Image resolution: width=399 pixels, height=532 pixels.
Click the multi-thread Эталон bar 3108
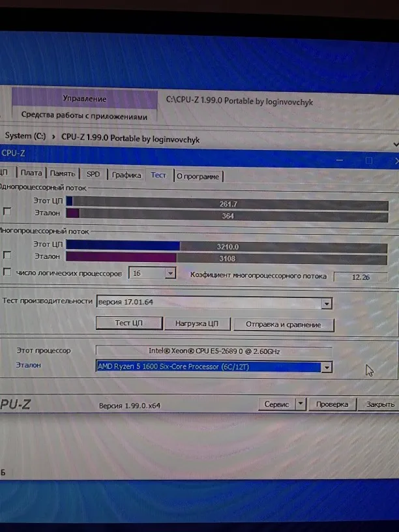click(227, 258)
